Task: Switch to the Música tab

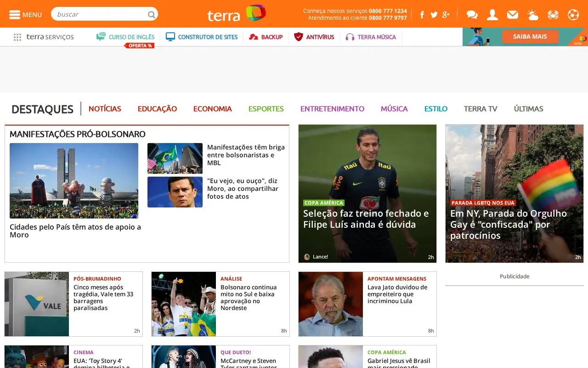Action: coord(394,109)
